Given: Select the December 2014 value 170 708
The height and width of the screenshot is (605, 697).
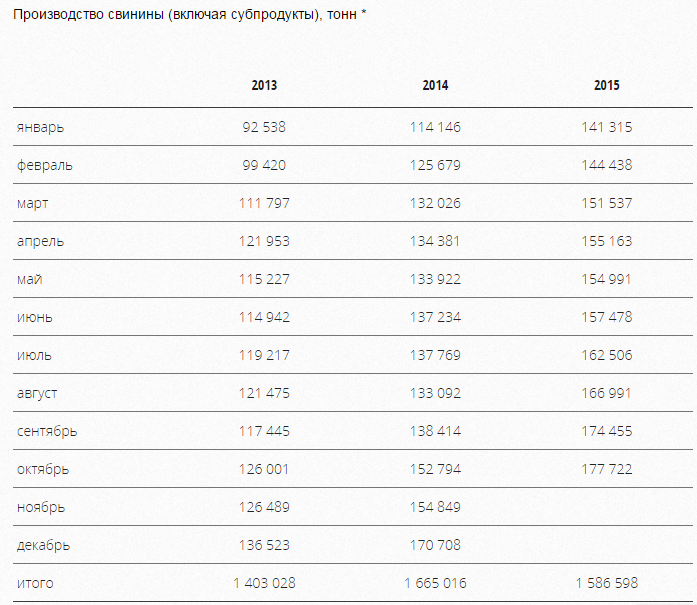Looking at the screenshot, I should pos(435,545).
